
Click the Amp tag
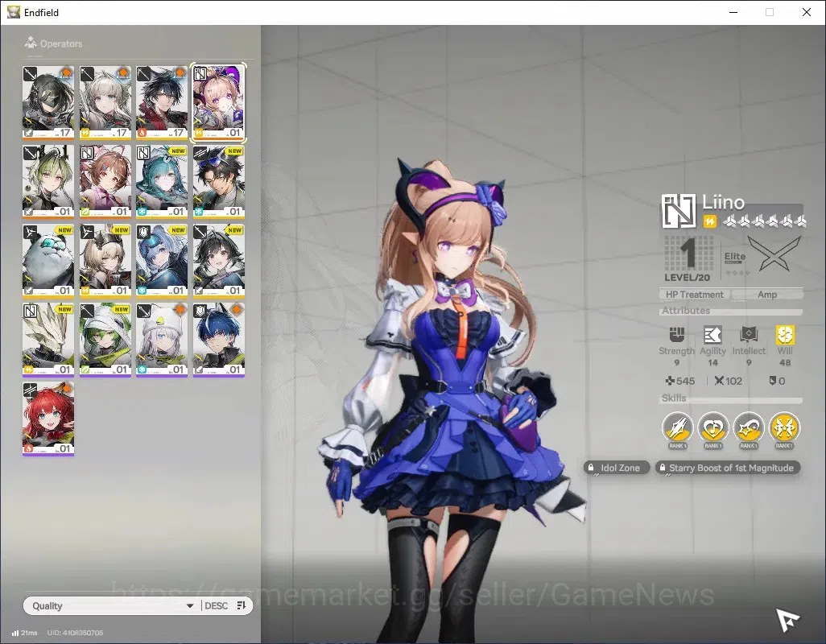pyautogui.click(x=767, y=295)
